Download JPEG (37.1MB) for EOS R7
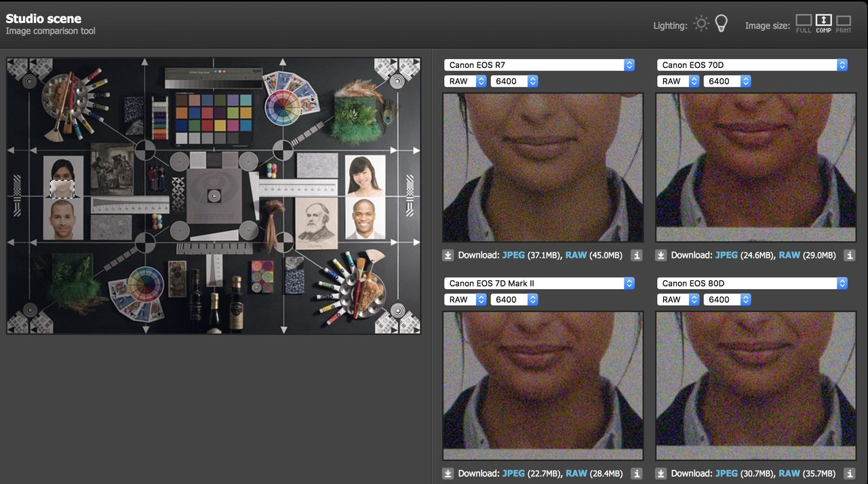 pos(513,255)
